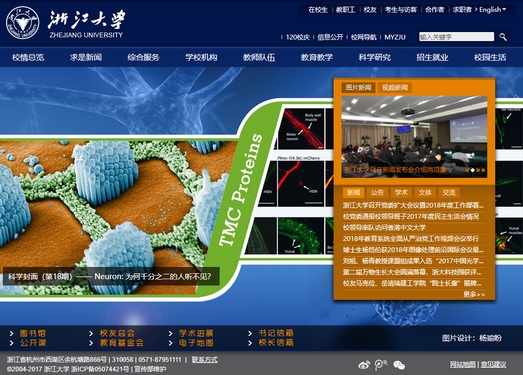Open the Tencent Weibo icon in footer
523x375 pixels.
(381, 365)
